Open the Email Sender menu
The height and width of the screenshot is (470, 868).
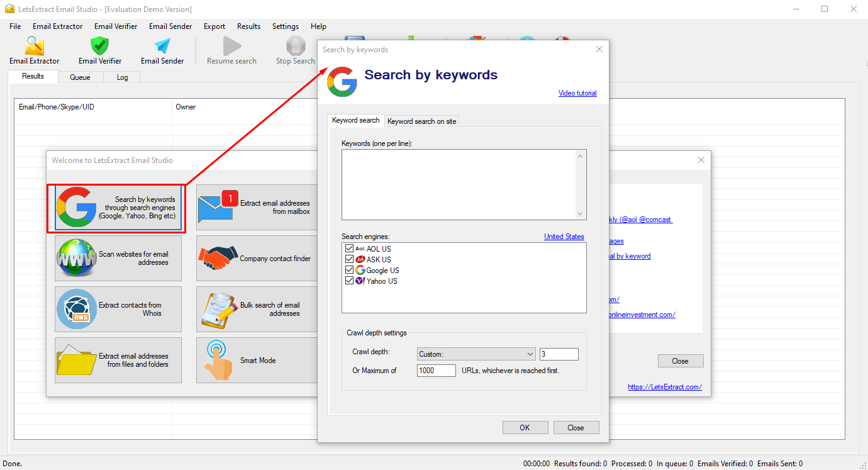(x=170, y=26)
